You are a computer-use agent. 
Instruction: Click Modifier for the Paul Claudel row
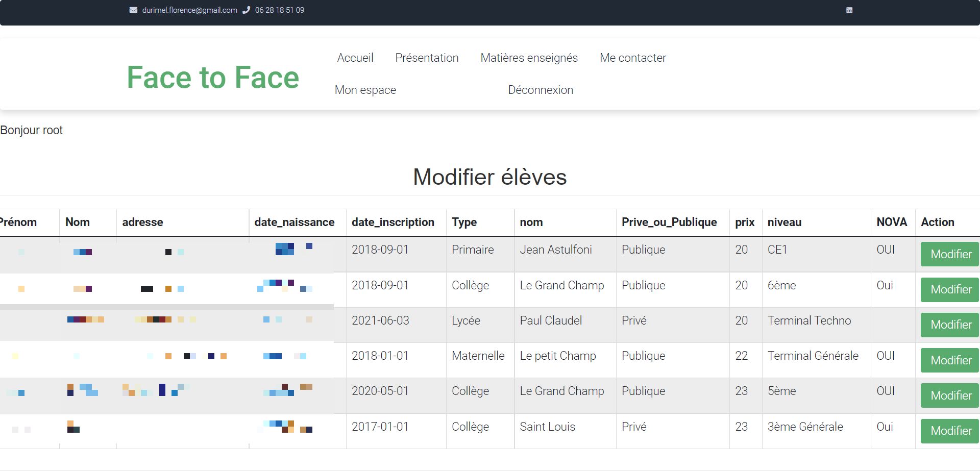point(950,325)
